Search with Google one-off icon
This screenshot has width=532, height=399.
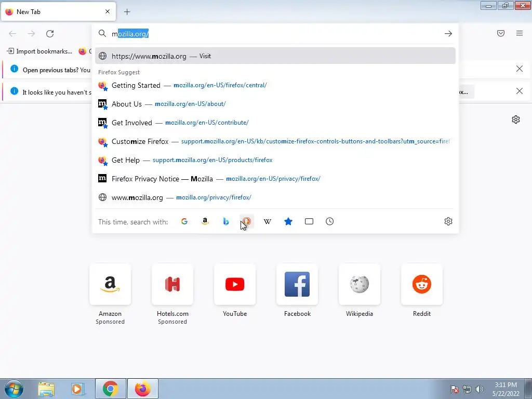point(184,221)
